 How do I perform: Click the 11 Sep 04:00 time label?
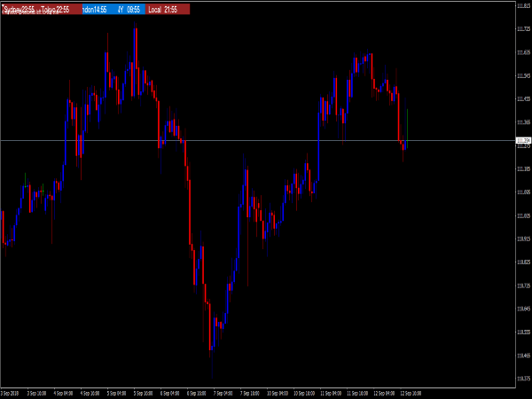[x=331, y=393]
